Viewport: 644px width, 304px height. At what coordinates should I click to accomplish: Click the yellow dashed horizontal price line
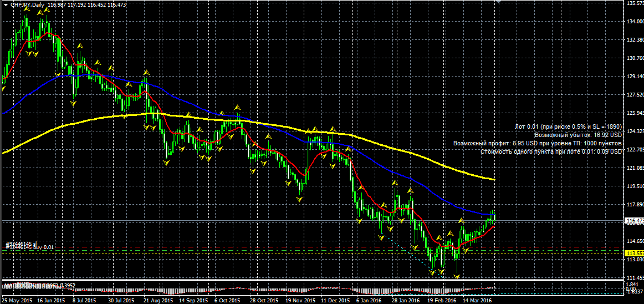coord(312,254)
